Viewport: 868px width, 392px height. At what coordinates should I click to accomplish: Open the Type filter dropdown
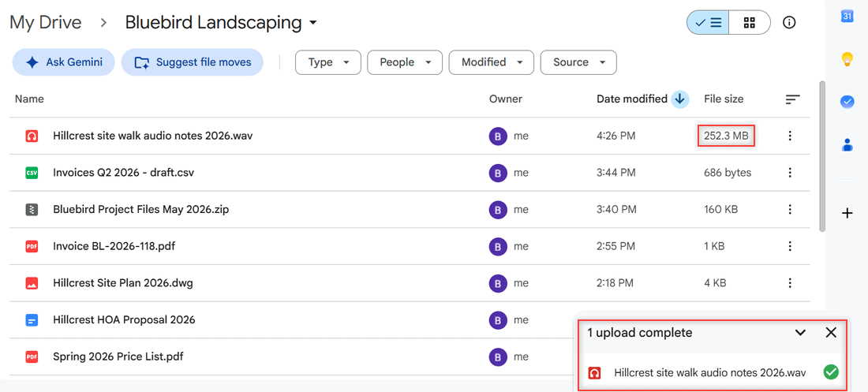[328, 62]
